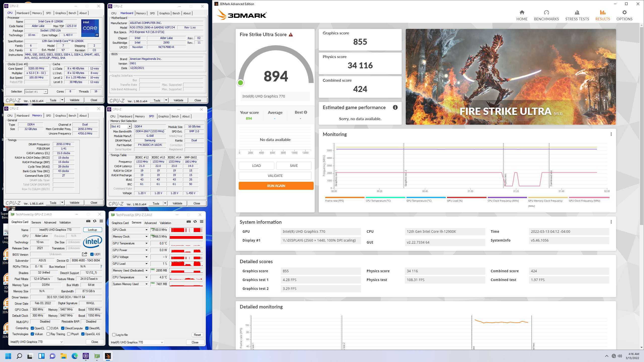Viewport: 644px width, 362px height.
Task: Switch to Advanced tab in GPU-Z Graphics Card window
Action: tap(50, 222)
